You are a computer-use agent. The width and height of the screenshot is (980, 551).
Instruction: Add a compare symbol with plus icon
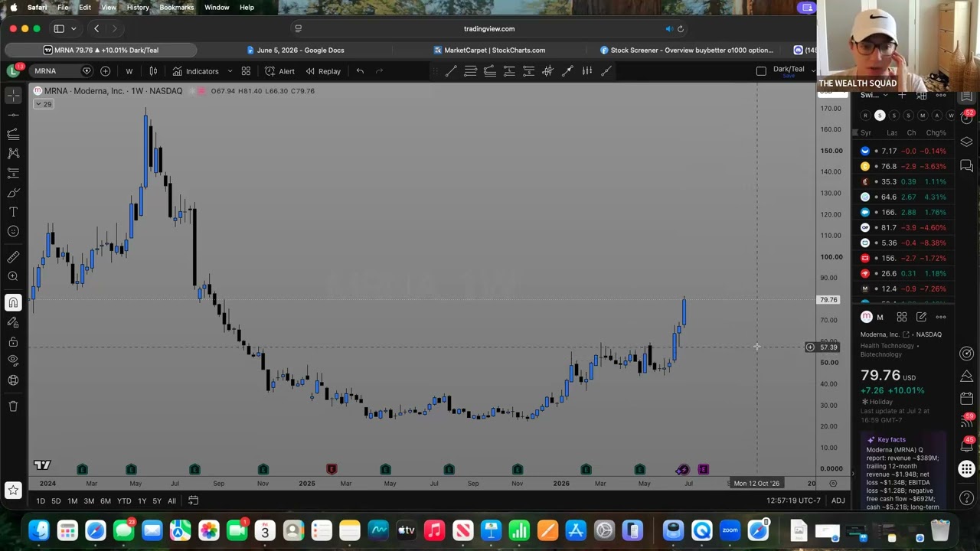[105, 71]
